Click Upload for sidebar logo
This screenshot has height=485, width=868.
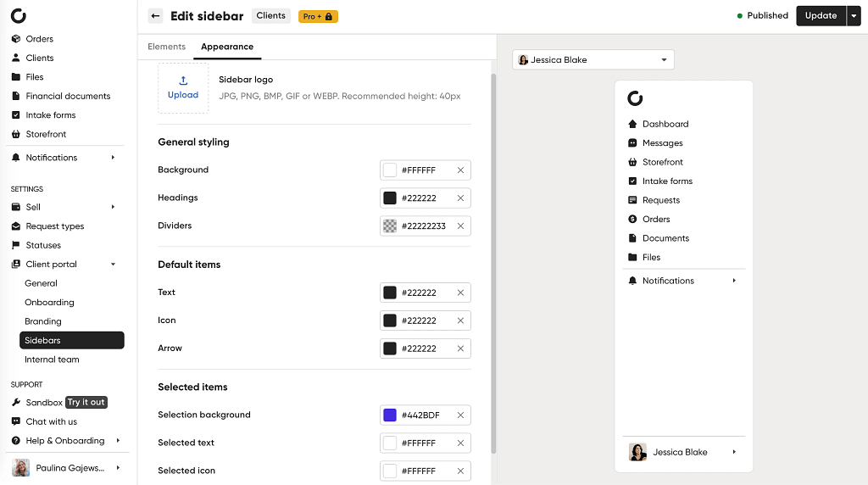click(x=183, y=88)
